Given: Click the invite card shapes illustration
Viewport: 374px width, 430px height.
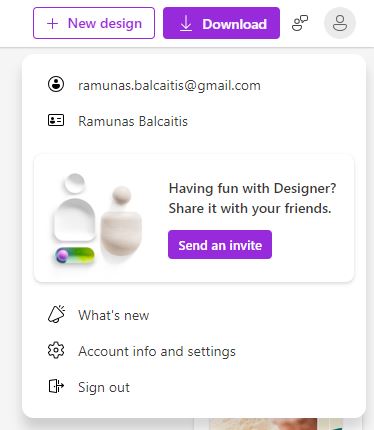Looking at the screenshot, I should [x=97, y=219].
